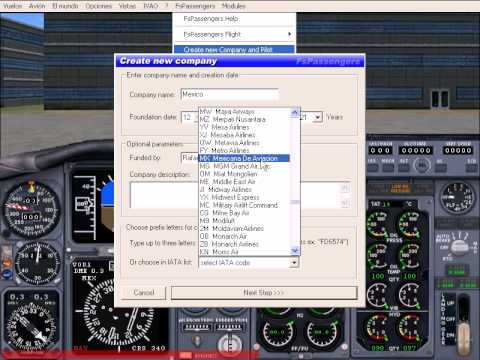Viewport: 480px width, 360px height.
Task: Select MG MGM Grand Air in list
Action: pos(245,166)
